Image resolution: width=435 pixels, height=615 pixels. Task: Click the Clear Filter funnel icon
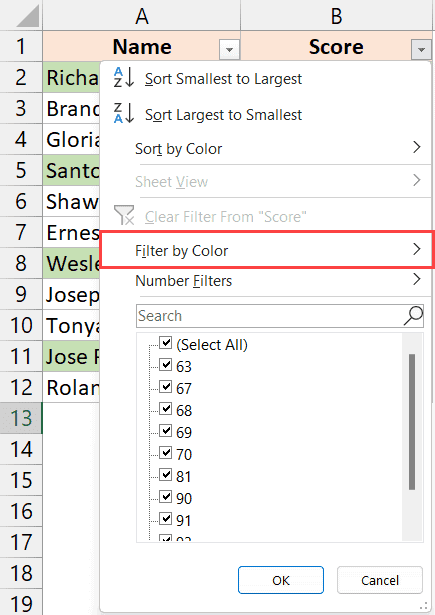pos(124,215)
